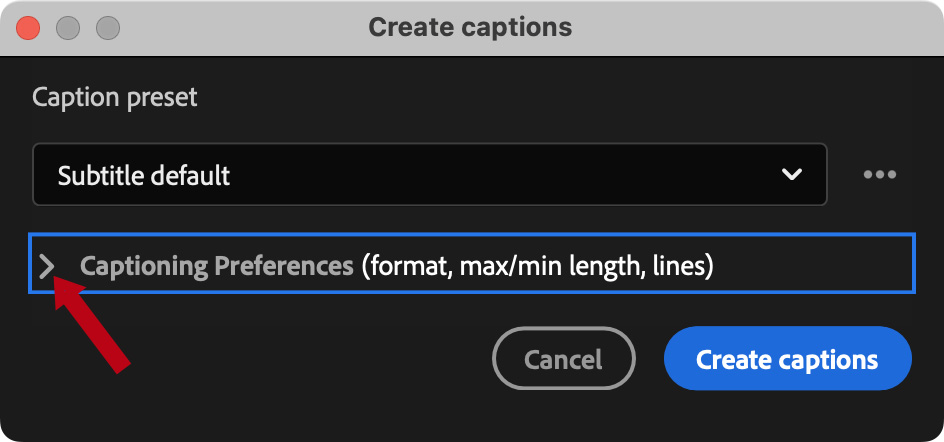
Task: Expand Captioning Preferences with the chevron arrow
Action: [x=46, y=266]
